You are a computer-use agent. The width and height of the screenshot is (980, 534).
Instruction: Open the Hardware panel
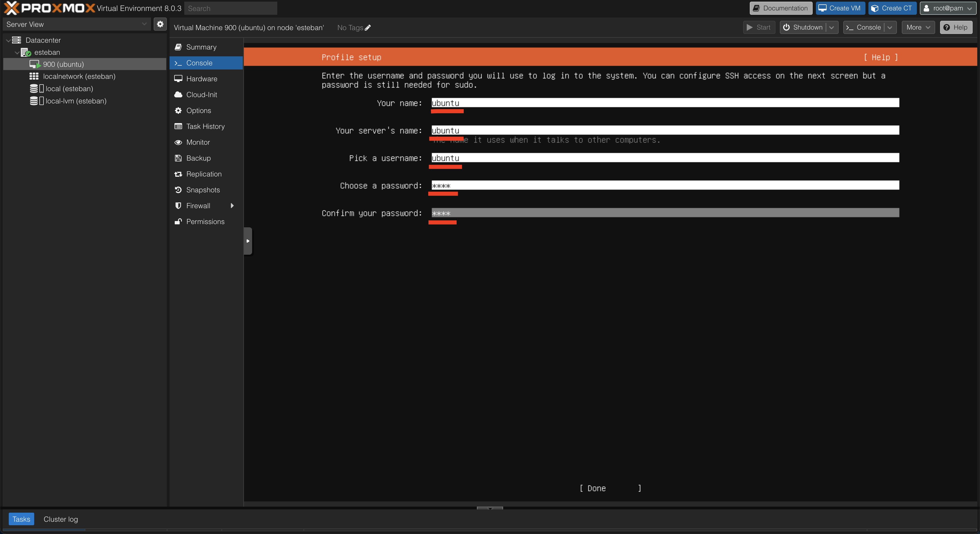(206, 79)
